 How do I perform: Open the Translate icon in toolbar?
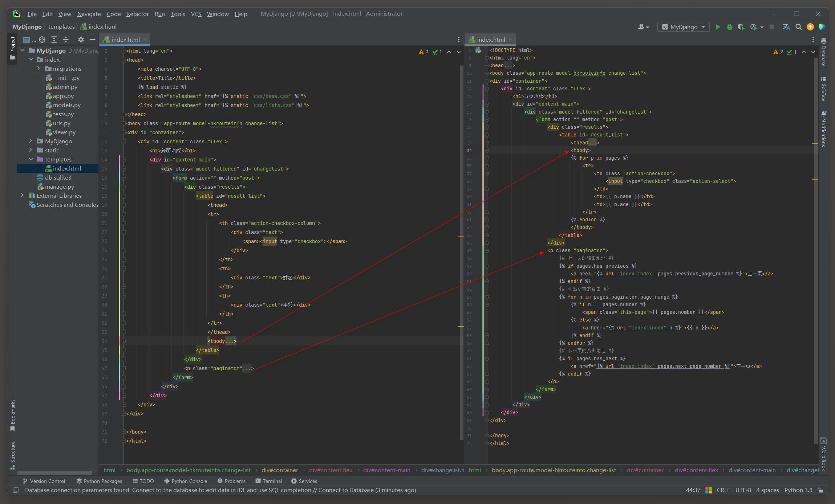787,27
